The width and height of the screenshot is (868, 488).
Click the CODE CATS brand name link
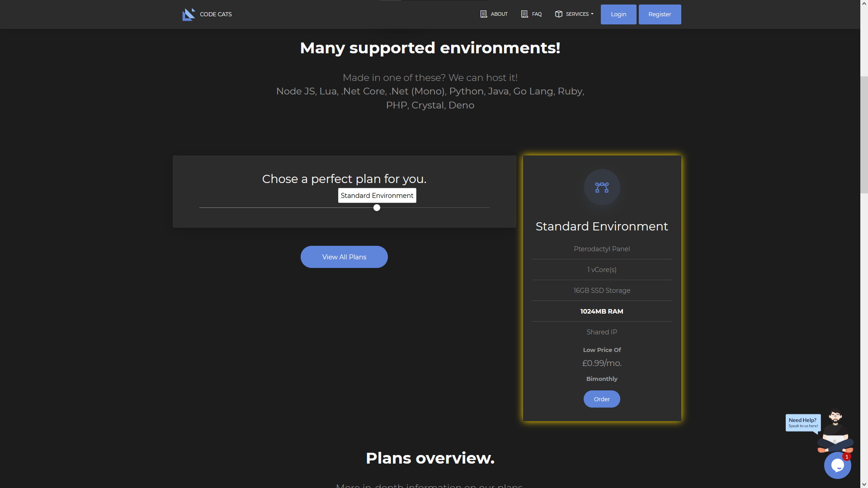coord(216,14)
